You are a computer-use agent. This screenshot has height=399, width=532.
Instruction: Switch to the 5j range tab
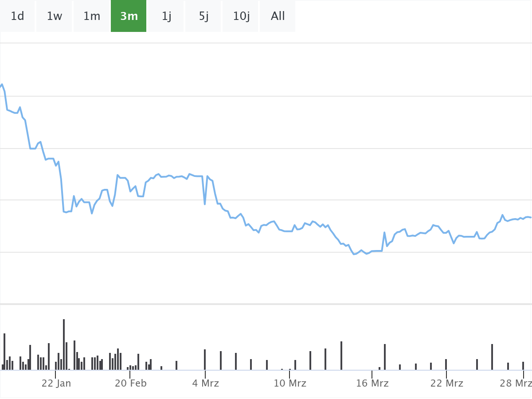(x=203, y=16)
